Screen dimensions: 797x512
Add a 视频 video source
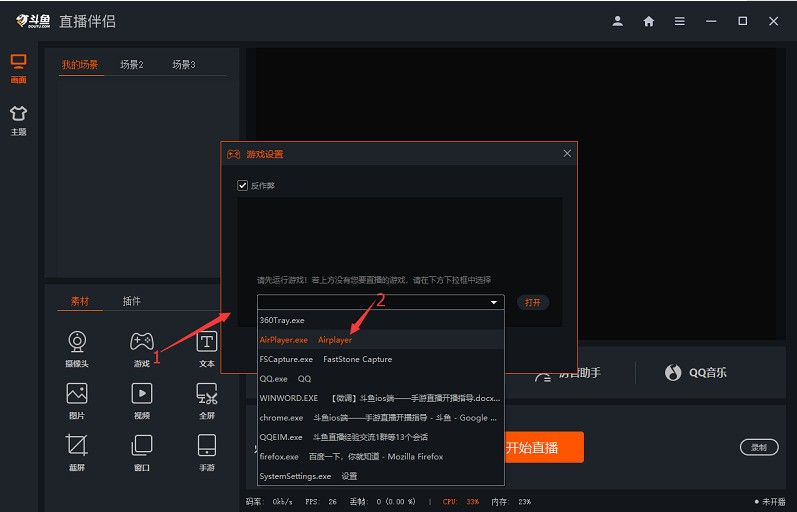pyautogui.click(x=142, y=395)
